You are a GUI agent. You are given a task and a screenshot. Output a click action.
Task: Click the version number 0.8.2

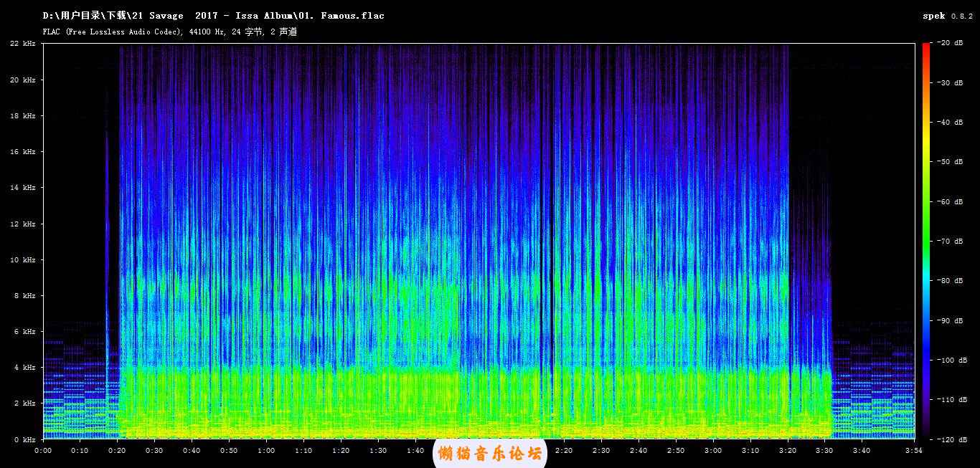tap(962, 16)
